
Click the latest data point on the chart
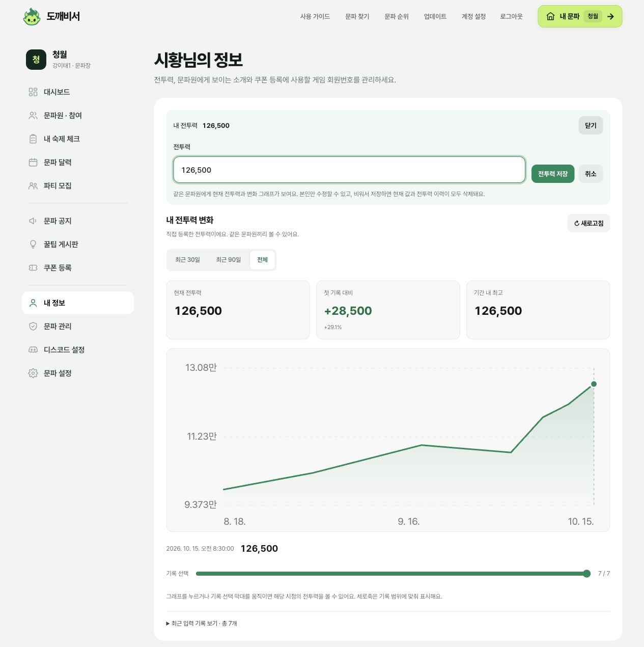pyautogui.click(x=594, y=384)
